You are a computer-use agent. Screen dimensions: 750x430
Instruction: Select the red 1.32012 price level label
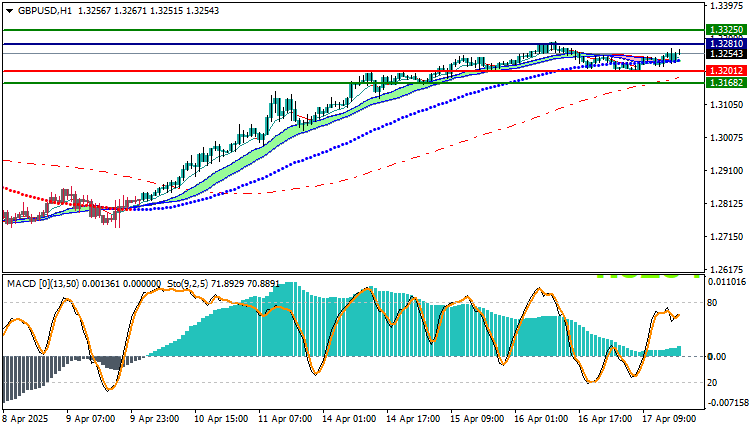click(x=726, y=71)
